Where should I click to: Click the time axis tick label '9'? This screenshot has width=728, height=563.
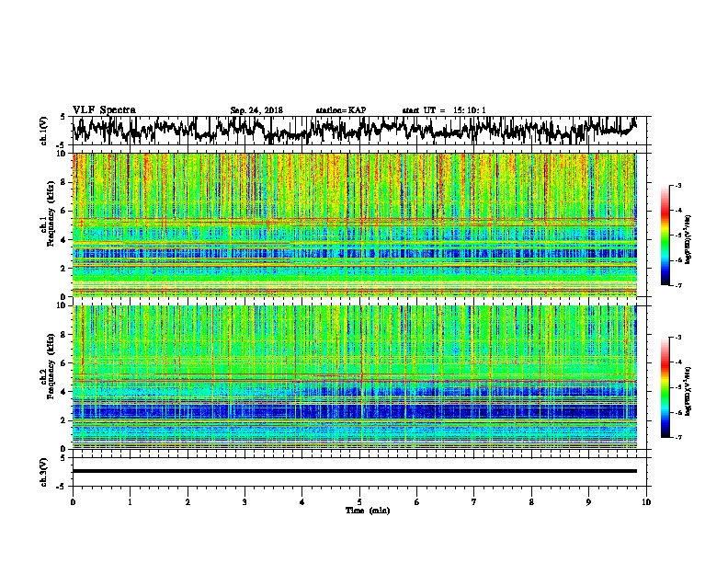(588, 502)
